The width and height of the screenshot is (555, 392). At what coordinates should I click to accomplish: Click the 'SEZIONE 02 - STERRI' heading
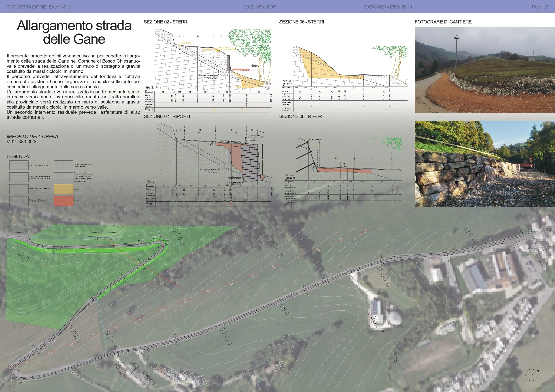[x=166, y=22]
